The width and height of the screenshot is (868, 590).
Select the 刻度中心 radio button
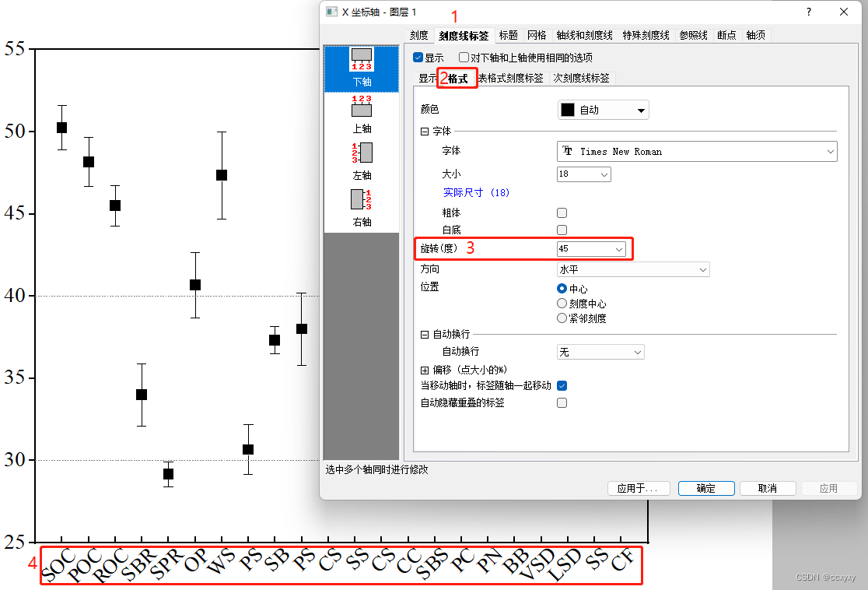click(562, 304)
